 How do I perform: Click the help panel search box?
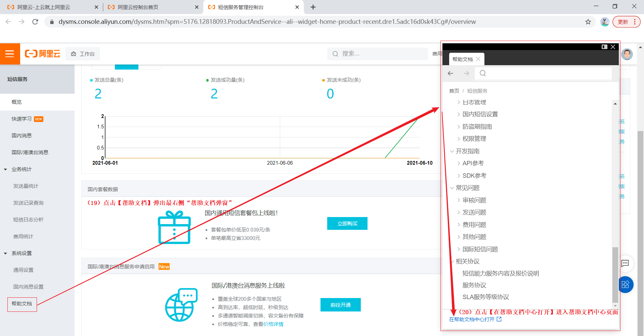pos(543,73)
